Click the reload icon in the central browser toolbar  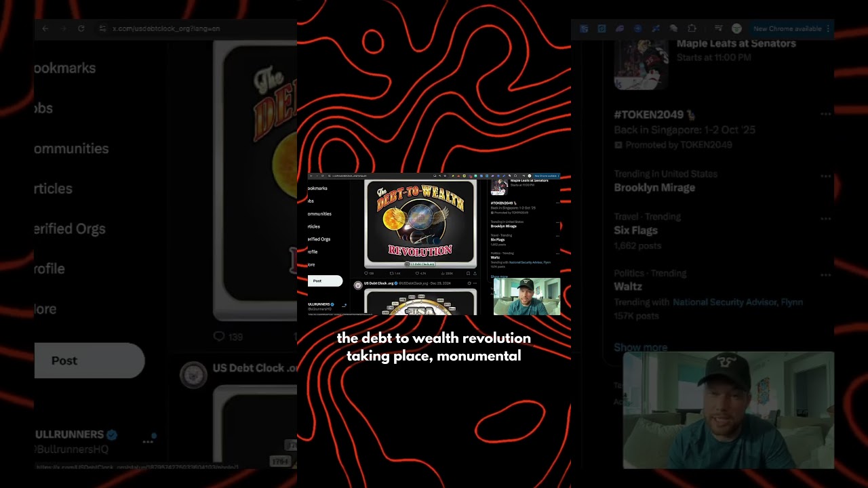[322, 176]
